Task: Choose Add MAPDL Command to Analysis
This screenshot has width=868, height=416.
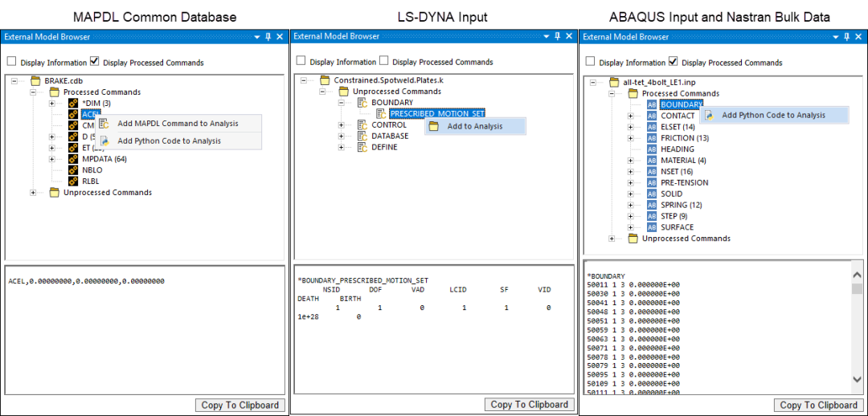Action: (x=178, y=124)
